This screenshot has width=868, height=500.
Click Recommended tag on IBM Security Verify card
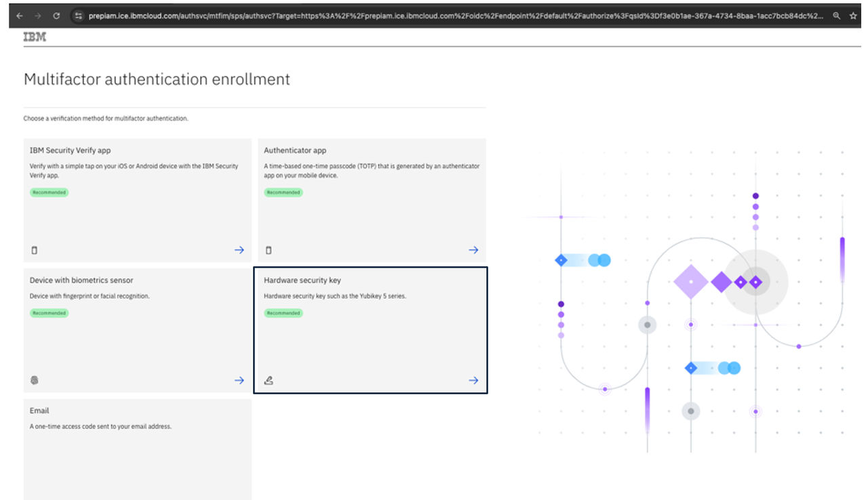(x=50, y=192)
